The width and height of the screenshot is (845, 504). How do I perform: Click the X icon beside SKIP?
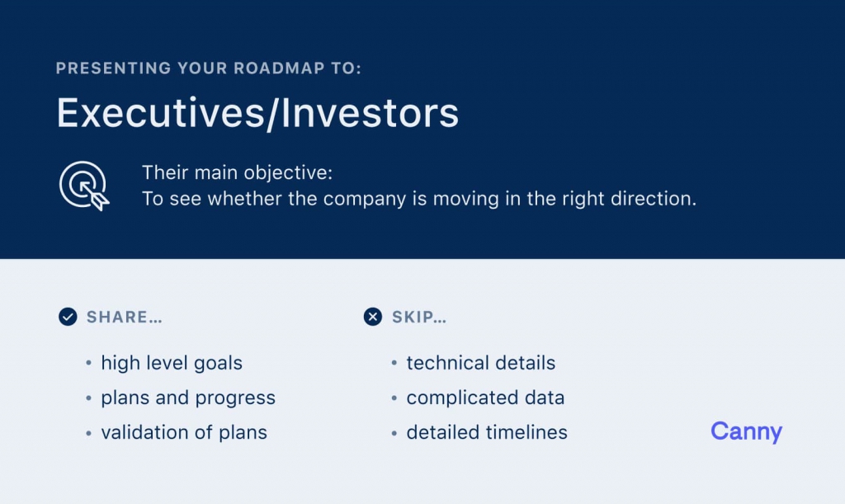tap(372, 317)
